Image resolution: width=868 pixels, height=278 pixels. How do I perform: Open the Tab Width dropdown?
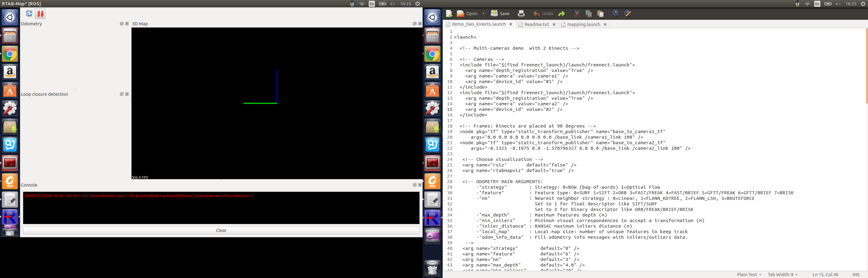tap(782, 275)
